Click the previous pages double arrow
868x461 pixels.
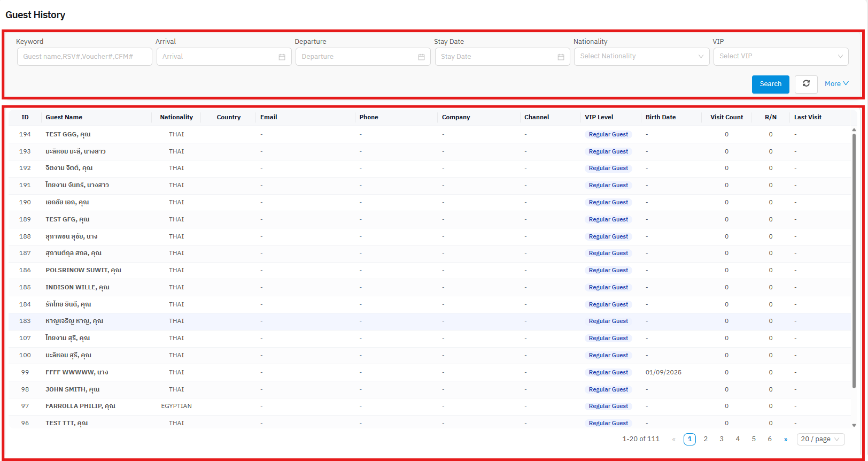(x=673, y=439)
